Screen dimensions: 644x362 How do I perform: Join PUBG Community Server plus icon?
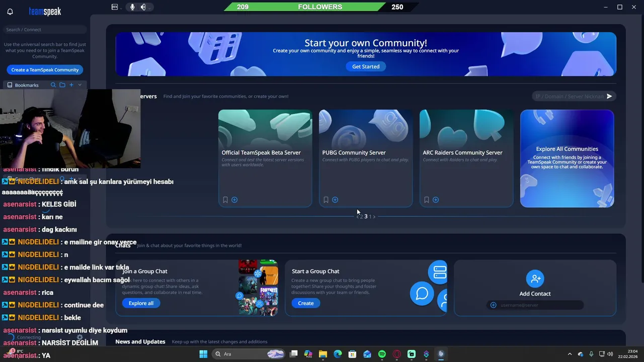(x=335, y=200)
